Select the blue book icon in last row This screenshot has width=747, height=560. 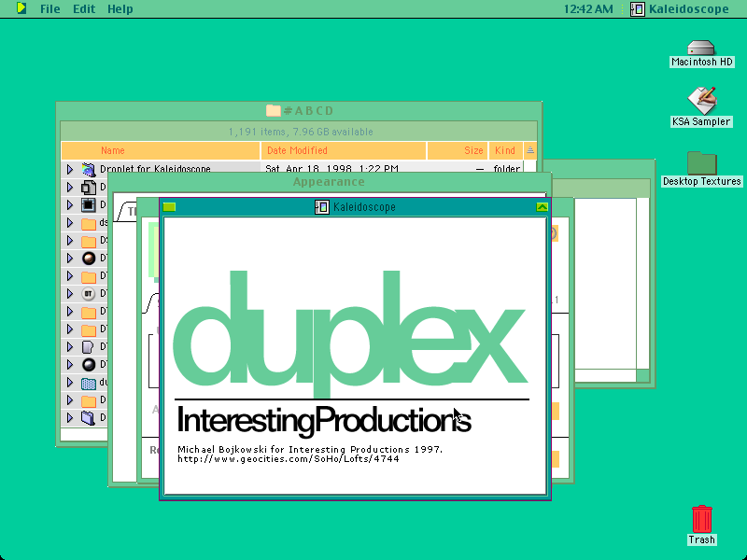(89, 417)
